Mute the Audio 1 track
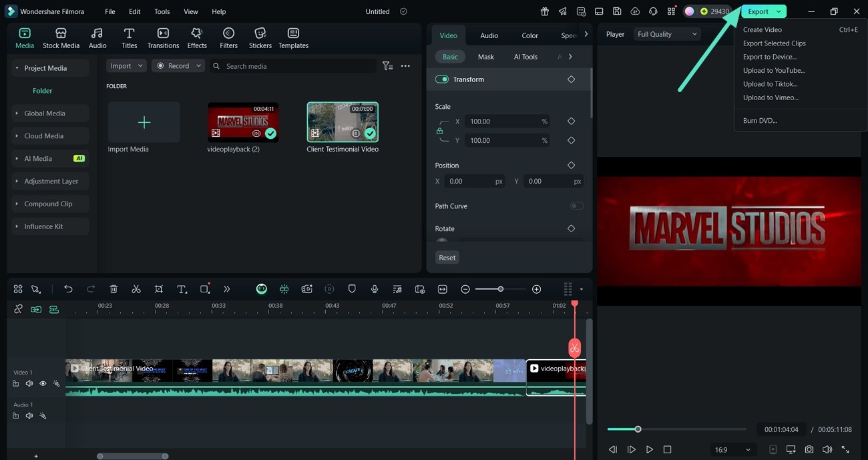868x460 pixels. coord(29,416)
